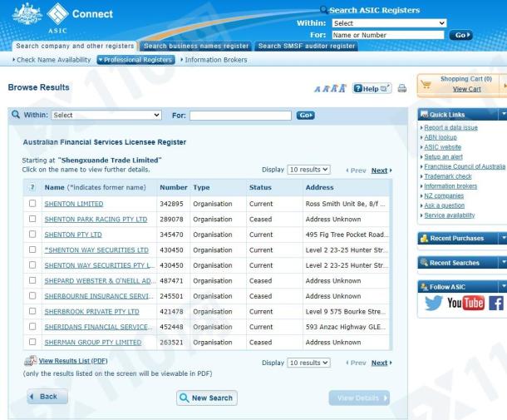Expand the Recent Purchases panel arrow

coord(504,239)
